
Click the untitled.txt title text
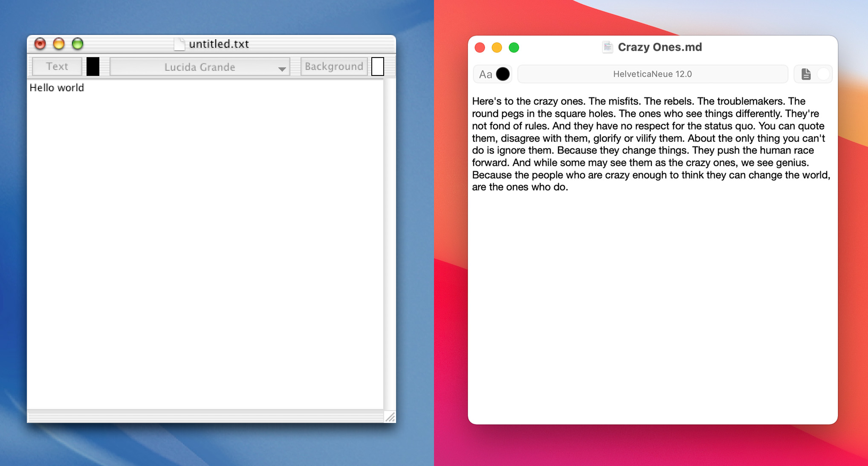coord(219,44)
